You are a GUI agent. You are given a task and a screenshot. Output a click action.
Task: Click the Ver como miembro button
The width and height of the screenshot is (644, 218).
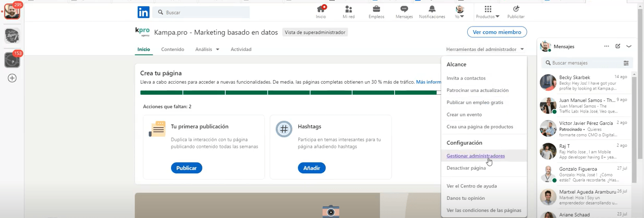click(x=496, y=32)
